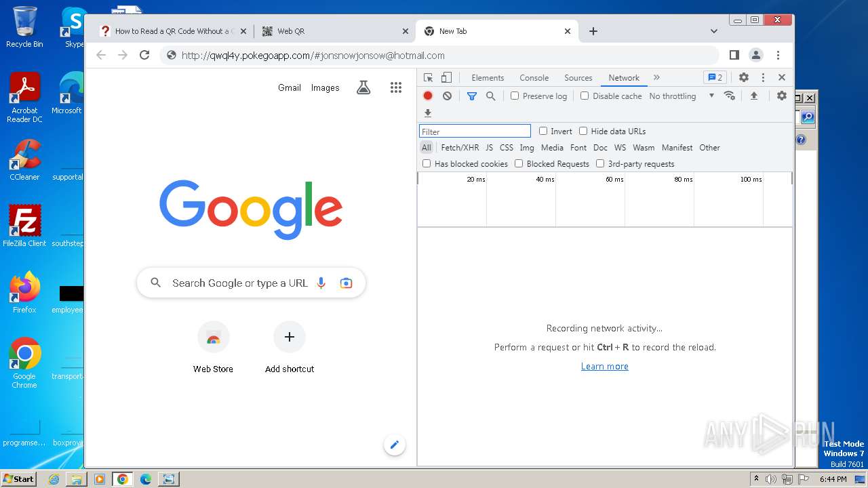Tick the Invert filter checkbox
The image size is (868, 488).
543,131
